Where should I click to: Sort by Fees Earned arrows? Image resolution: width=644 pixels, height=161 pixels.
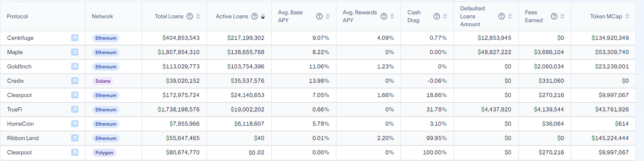[x=562, y=17]
